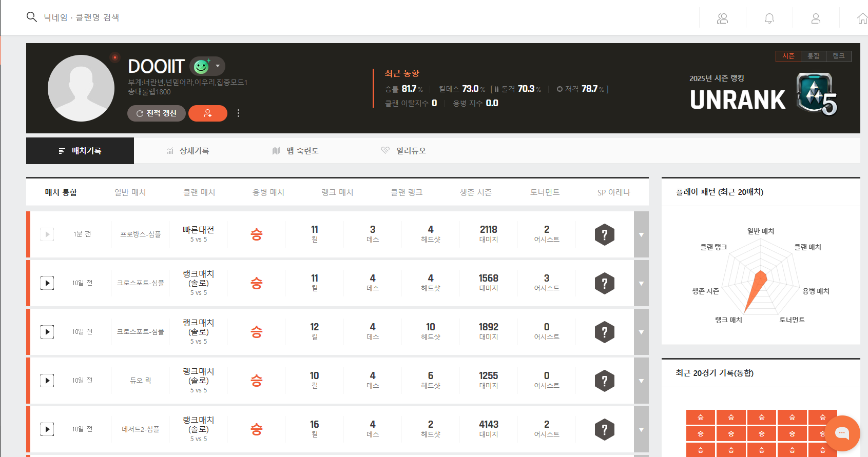Switch ranking view to 통합 toggle
Screen dimensions: 868x457
(x=814, y=56)
